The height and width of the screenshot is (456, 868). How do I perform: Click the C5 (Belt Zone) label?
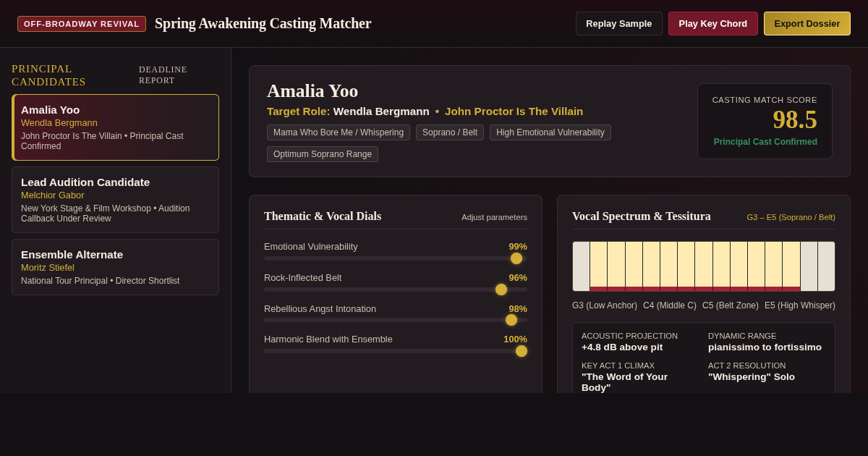point(731,305)
